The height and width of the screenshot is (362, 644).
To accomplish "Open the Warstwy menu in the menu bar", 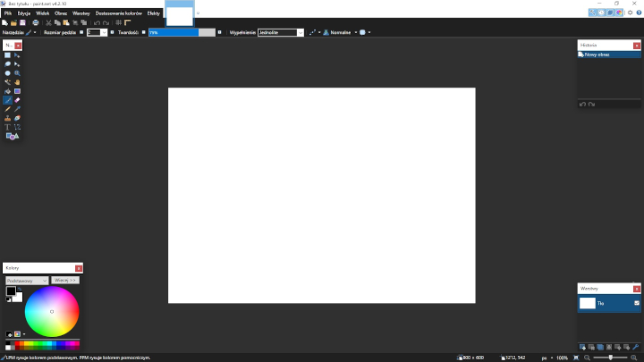I will click(80, 13).
